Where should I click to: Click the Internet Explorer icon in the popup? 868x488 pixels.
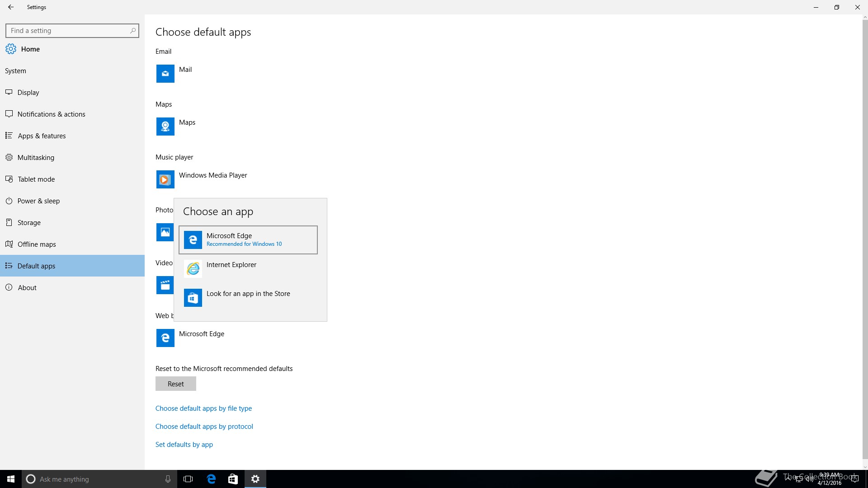coord(193,269)
